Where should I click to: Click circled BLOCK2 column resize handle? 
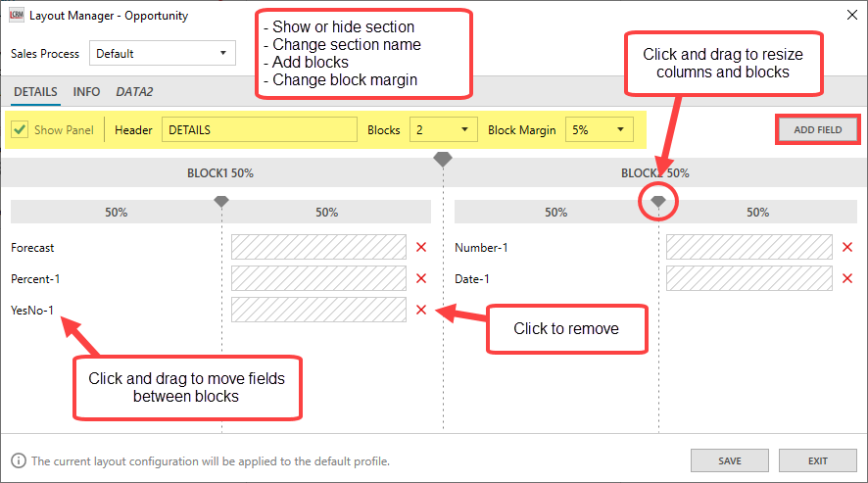[x=658, y=200]
